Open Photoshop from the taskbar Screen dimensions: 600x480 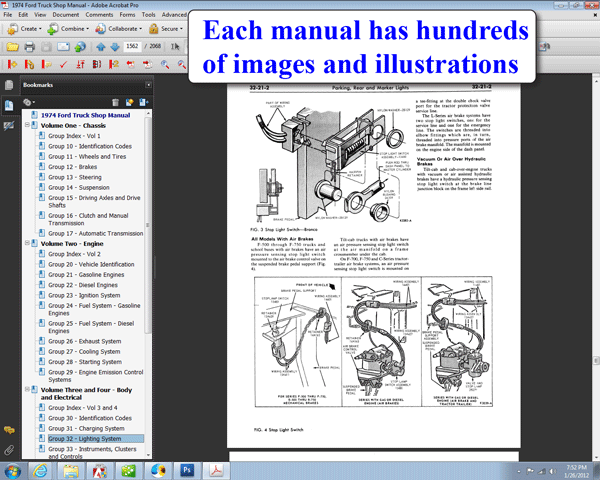coord(186,469)
